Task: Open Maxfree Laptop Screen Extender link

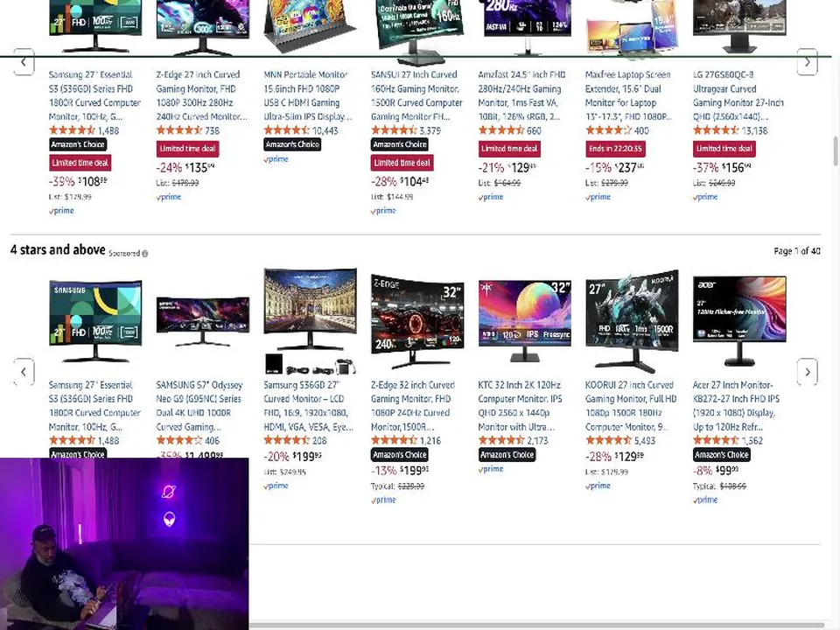Action: 628,95
